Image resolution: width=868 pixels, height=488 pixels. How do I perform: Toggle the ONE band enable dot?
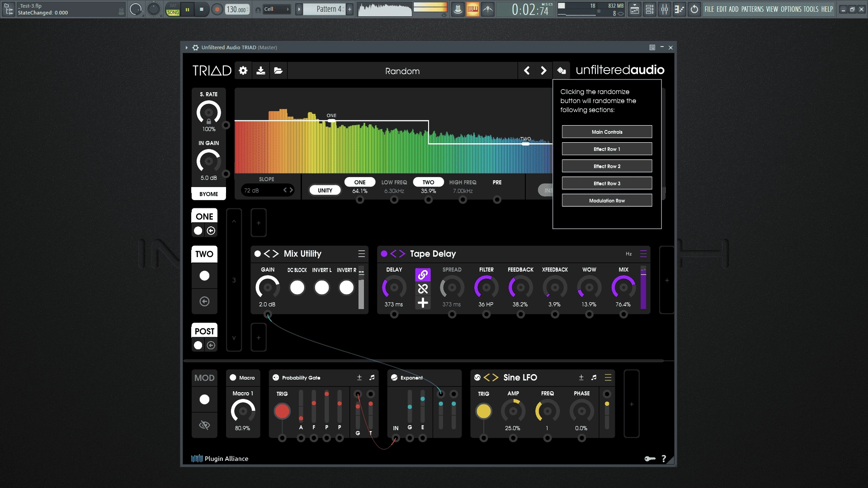point(198,231)
